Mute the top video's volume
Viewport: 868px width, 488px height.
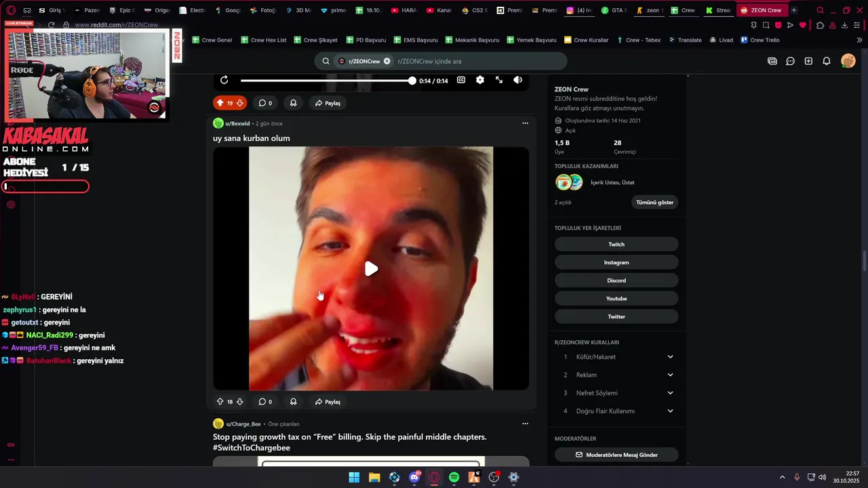pos(517,80)
